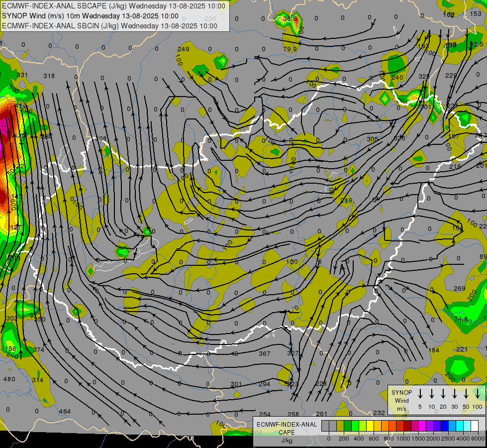
Task: Click the 30 m/s wind arrow symbol
Action: click(454, 394)
